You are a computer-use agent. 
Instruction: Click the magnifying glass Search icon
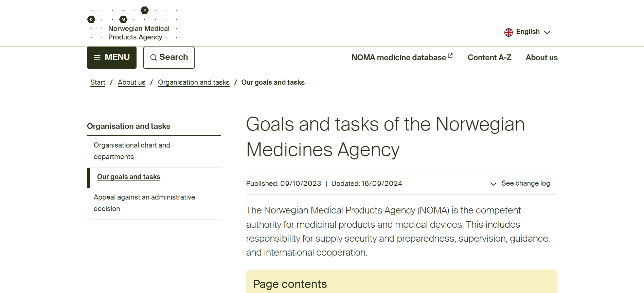tap(154, 57)
